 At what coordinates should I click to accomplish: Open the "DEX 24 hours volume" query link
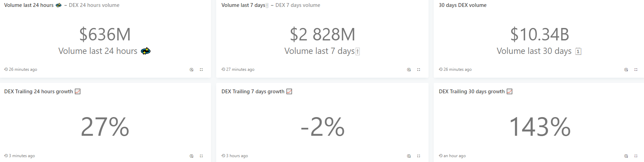(94, 5)
